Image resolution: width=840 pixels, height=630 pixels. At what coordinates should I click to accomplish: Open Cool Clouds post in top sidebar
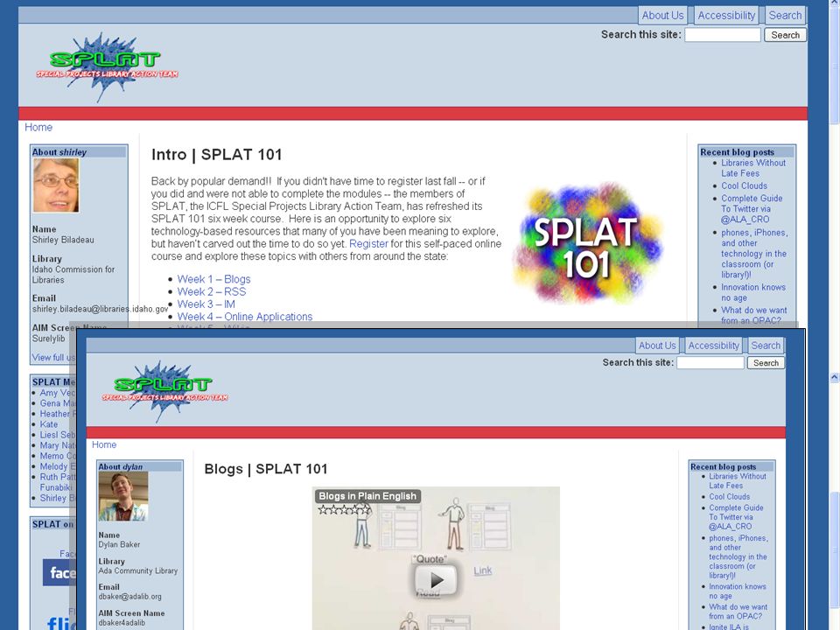coord(744,185)
